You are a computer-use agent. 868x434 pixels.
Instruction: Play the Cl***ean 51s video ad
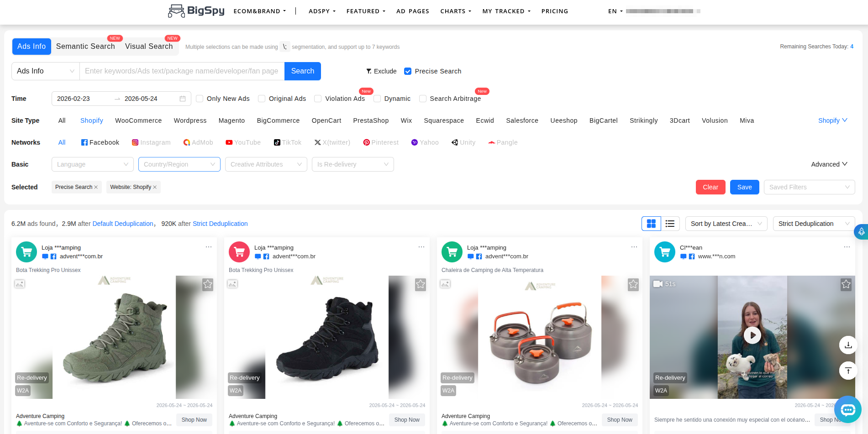(752, 335)
